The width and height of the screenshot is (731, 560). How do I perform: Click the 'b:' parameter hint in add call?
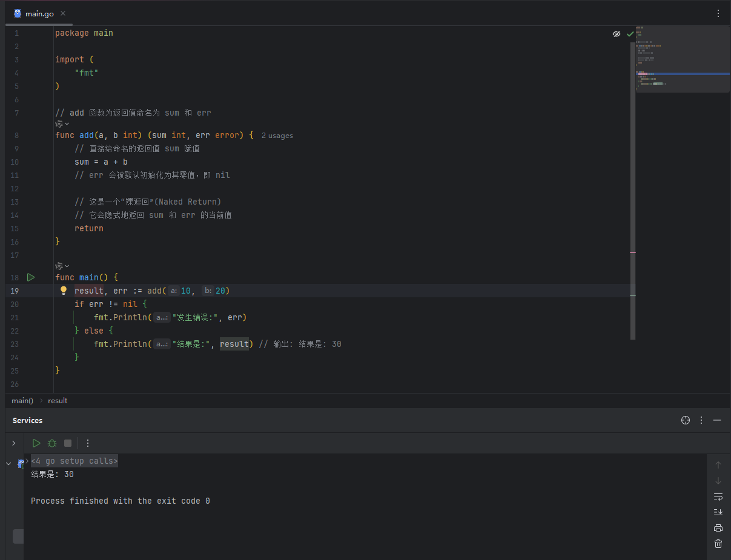point(208,291)
